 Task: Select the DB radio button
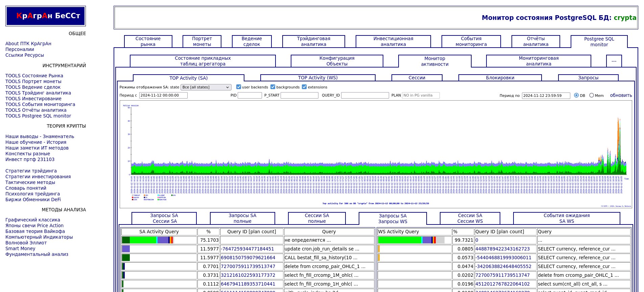pyautogui.click(x=576, y=96)
